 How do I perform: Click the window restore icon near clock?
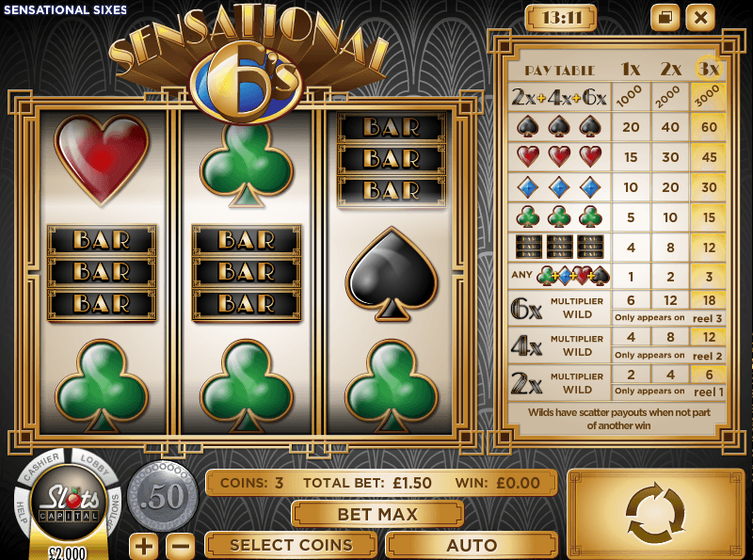(665, 18)
